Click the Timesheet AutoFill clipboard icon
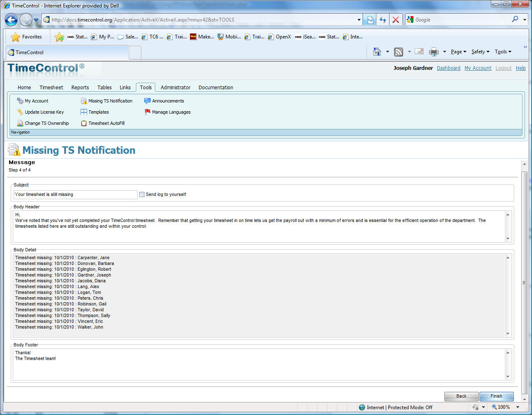The width and height of the screenshot is (532, 415). click(84, 123)
